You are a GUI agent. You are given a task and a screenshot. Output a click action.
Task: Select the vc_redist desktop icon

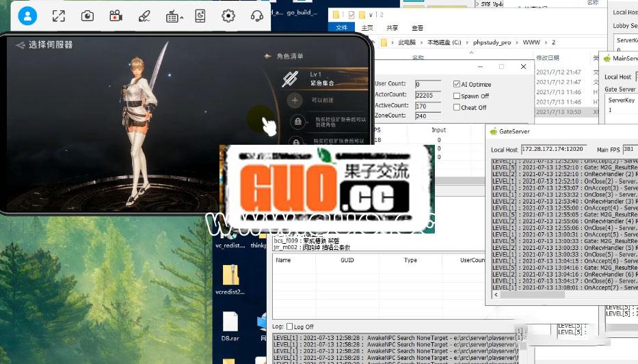(x=230, y=242)
